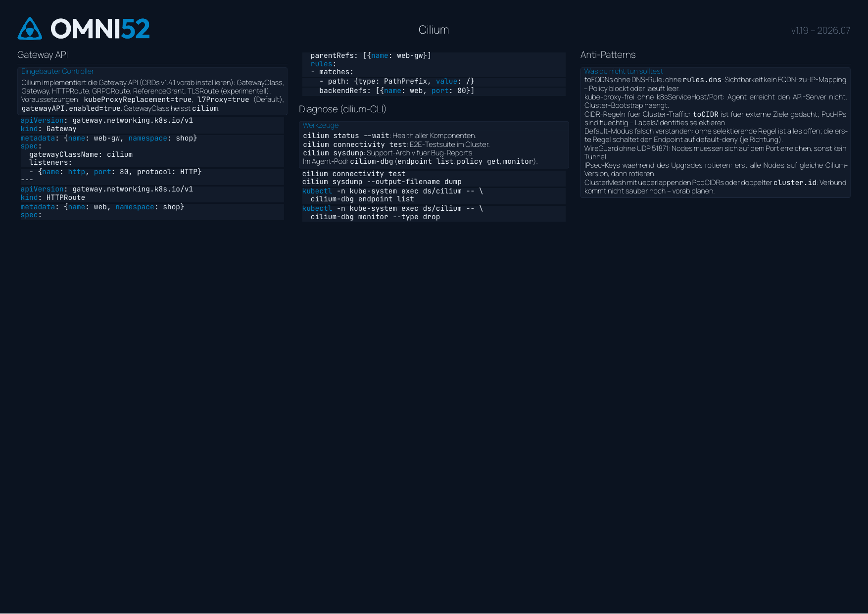The width and height of the screenshot is (868, 614).
Task: Select the Diagnose (cilium-CLI) heading
Action: 342,109
